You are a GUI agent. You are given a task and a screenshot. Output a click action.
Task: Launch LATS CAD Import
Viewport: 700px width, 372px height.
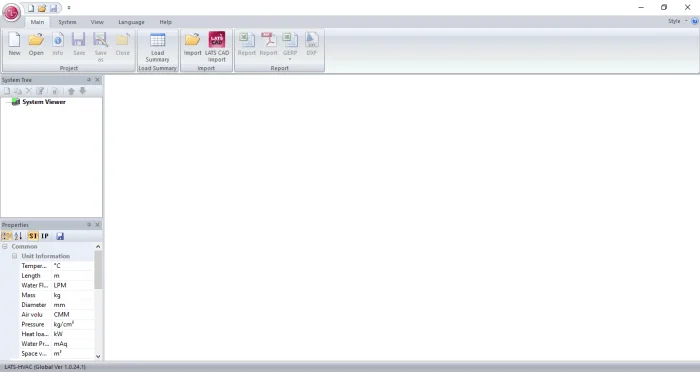217,47
